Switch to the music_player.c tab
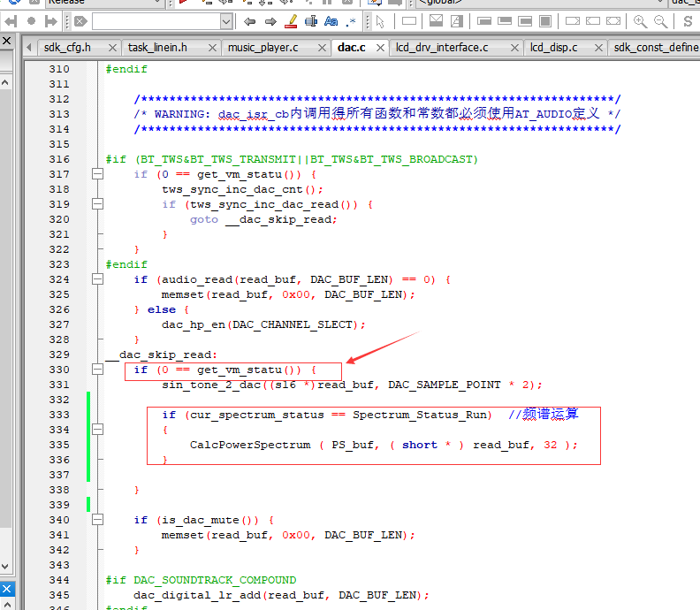700x610 pixels. coord(263,48)
